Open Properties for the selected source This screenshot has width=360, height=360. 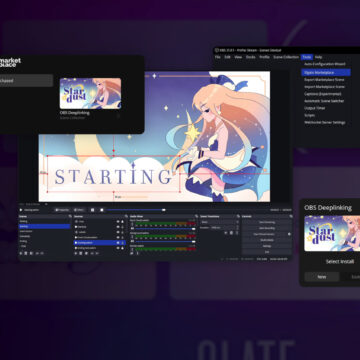click(x=62, y=210)
